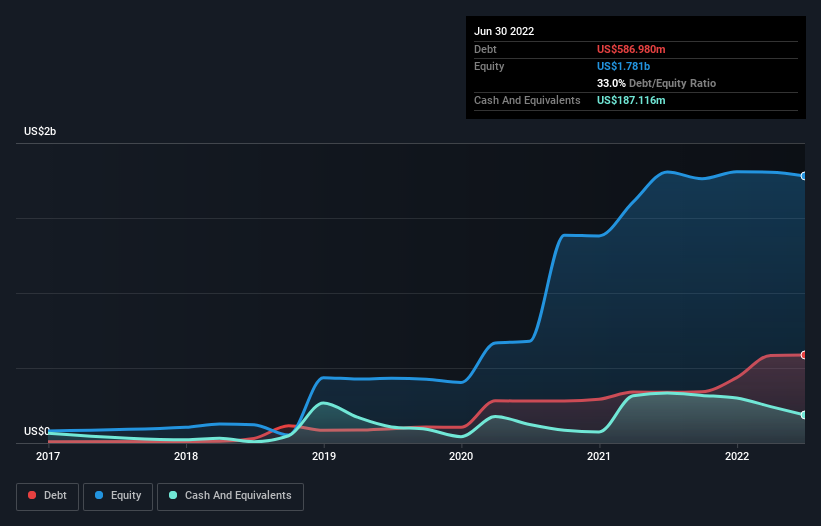The image size is (821, 526).
Task: Toggle the Debt series legend button
Action: tap(47, 496)
